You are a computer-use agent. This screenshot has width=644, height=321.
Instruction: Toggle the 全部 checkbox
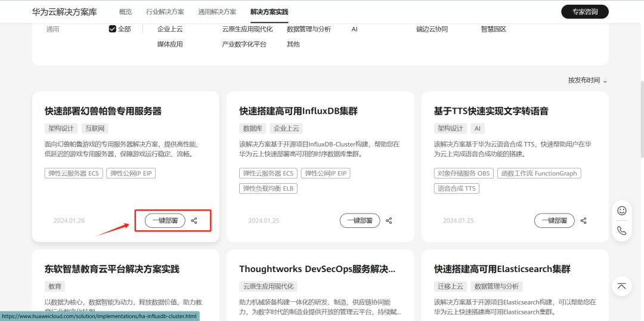(113, 29)
